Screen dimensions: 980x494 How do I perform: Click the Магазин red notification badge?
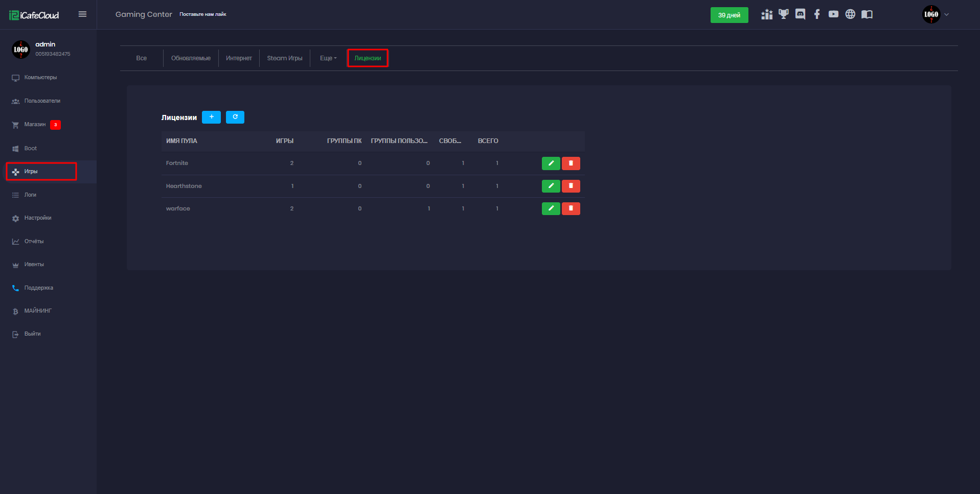coord(56,125)
